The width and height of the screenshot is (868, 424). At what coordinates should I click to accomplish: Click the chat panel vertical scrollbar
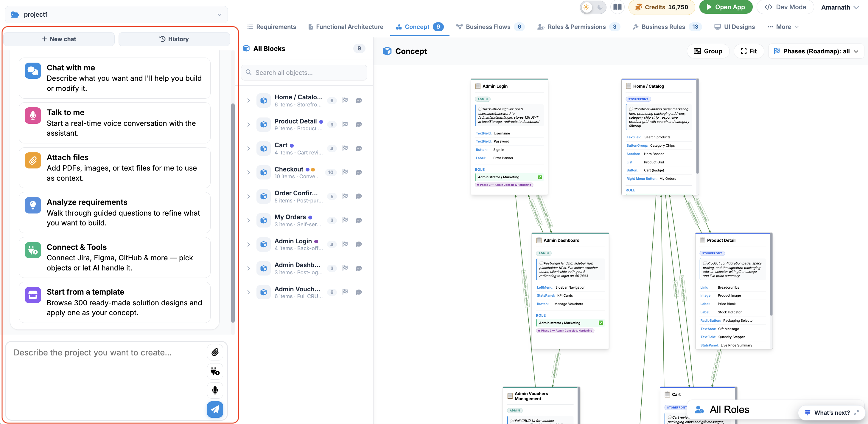pos(233,213)
